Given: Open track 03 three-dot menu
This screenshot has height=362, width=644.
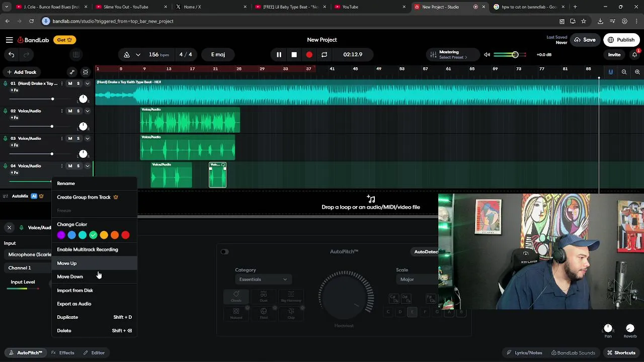Looking at the screenshot, I should click(62, 138).
